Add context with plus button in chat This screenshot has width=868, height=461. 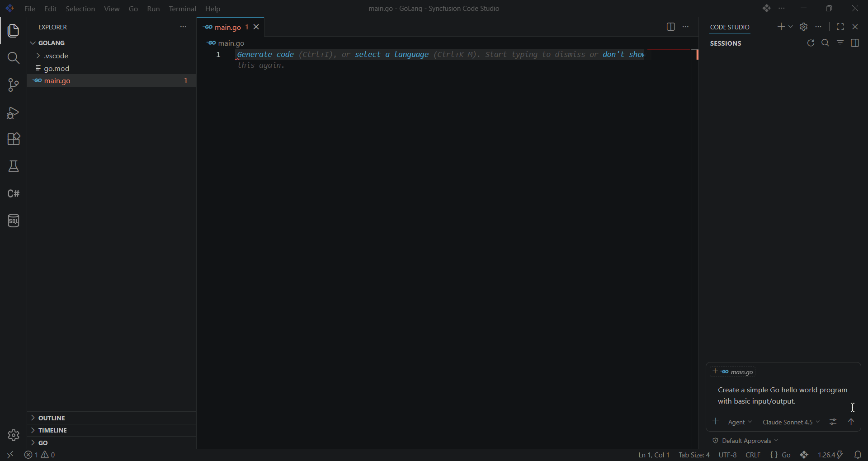[716, 422]
